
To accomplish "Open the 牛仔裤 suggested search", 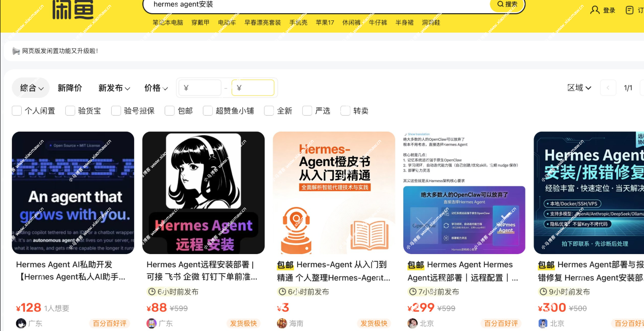I will (x=378, y=23).
